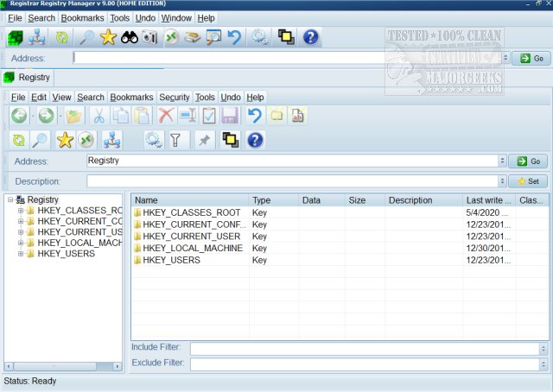Screen dimensions: 553x392
Task: Click the star bookmark icon in inner toolbar
Action: pyautogui.click(x=64, y=140)
